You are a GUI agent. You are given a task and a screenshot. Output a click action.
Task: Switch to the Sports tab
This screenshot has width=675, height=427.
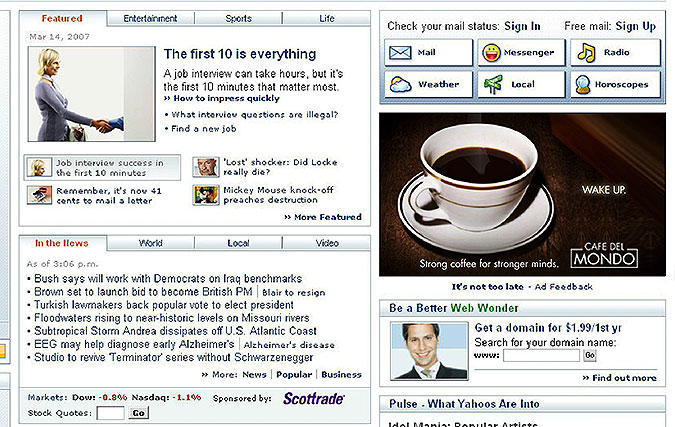pos(238,19)
